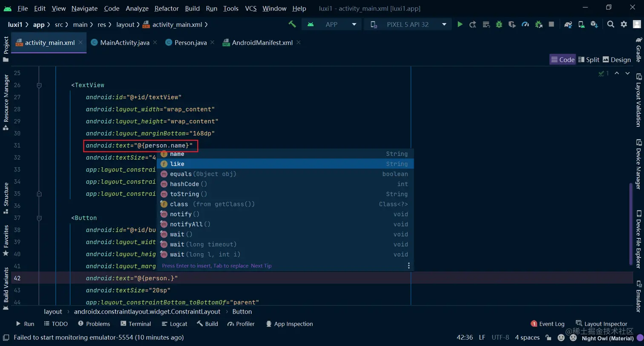Click the editor vertical scrollbar thumb
The height and width of the screenshot is (346, 644).
(x=631, y=223)
